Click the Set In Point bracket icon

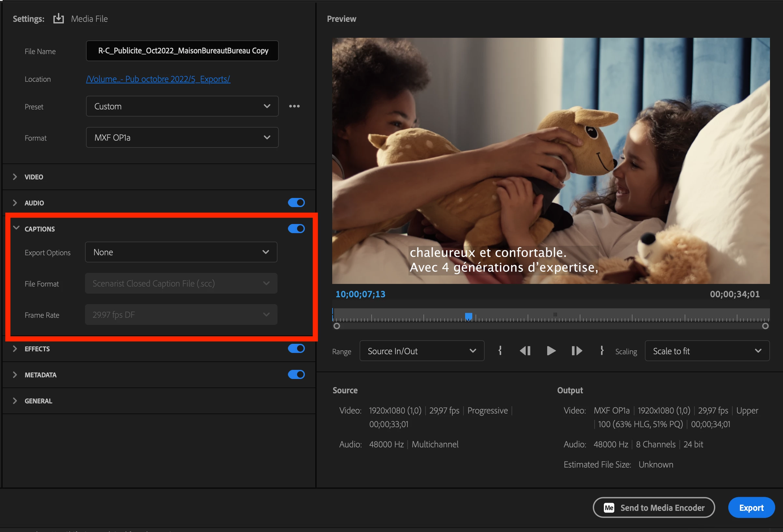point(500,351)
